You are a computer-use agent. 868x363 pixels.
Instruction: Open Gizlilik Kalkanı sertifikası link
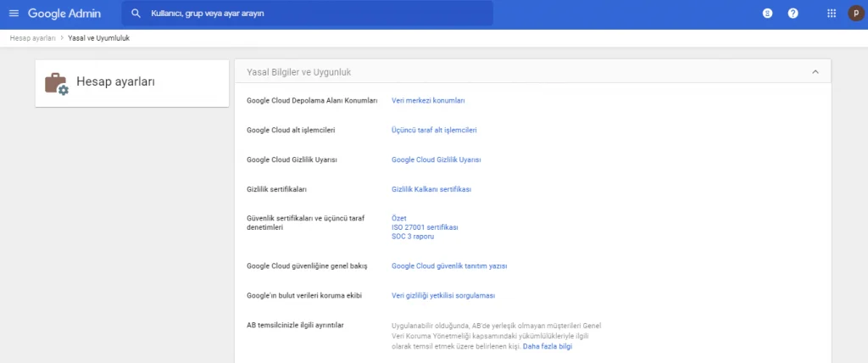[x=431, y=189]
